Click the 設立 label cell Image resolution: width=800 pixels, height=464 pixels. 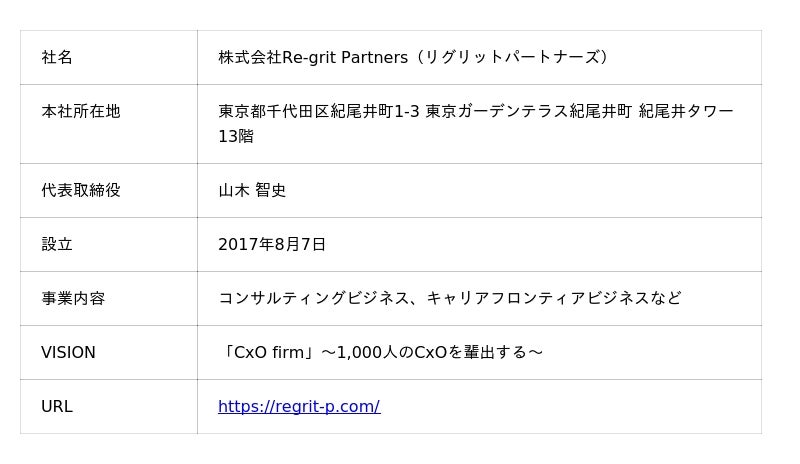(x=57, y=244)
